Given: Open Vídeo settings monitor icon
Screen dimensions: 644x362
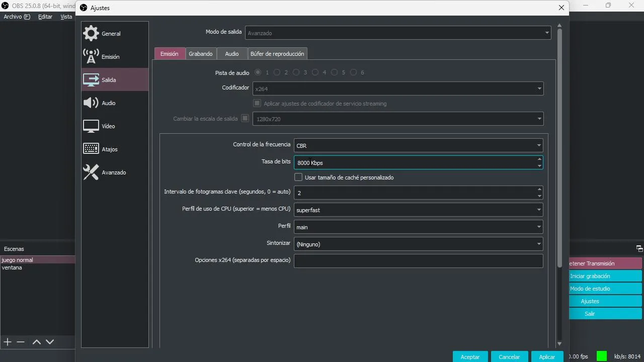Looking at the screenshot, I should [x=91, y=126].
